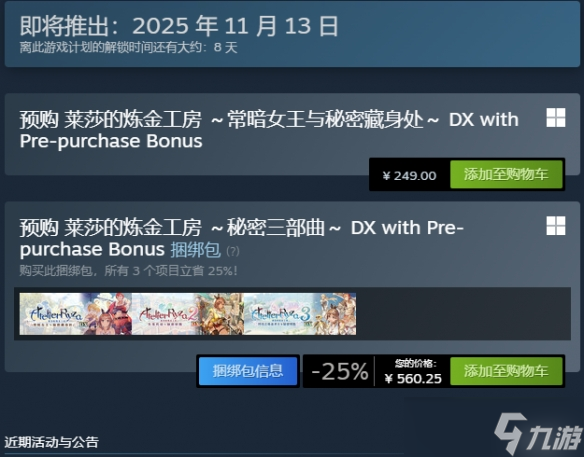
Task: Click the 捆绑包 bundle link text
Action: pyautogui.click(x=196, y=250)
